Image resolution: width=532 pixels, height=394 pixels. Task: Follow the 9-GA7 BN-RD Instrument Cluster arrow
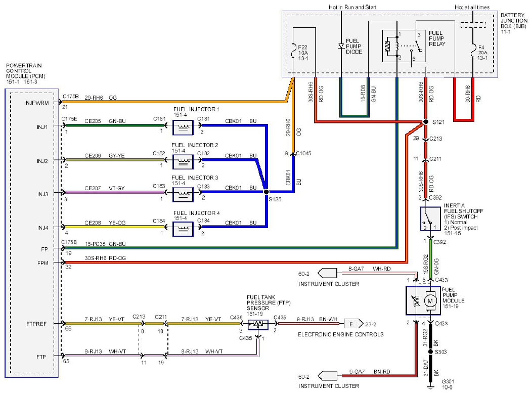click(327, 376)
